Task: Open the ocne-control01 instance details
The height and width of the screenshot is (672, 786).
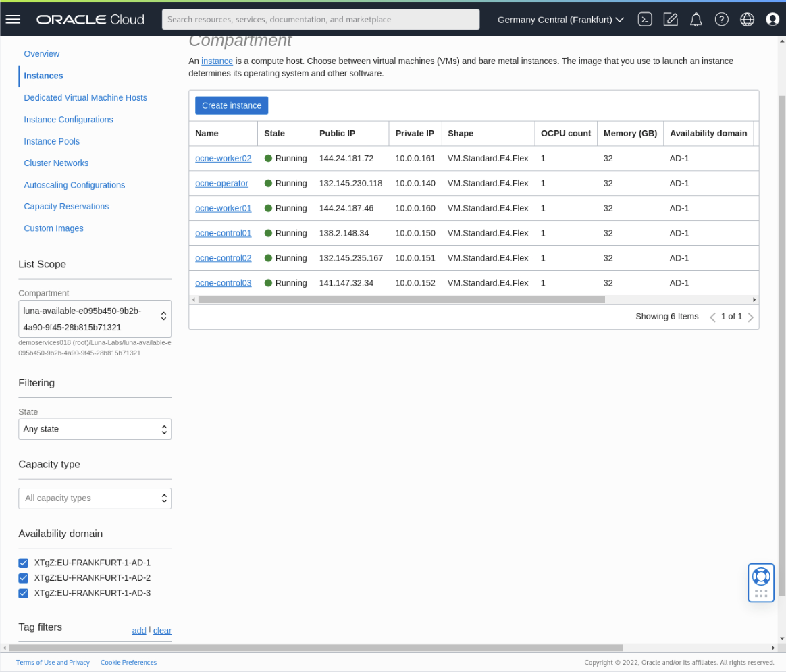Action: click(x=223, y=233)
